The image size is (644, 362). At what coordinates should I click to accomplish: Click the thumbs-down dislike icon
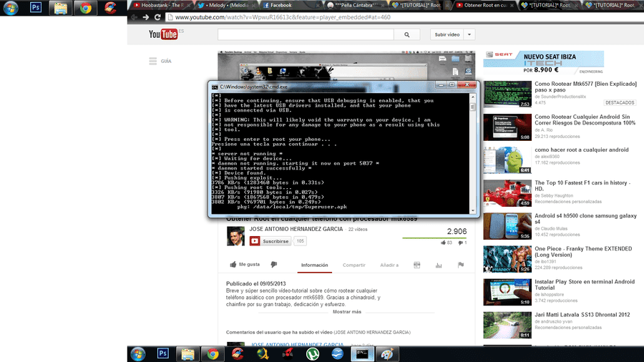pos(274,264)
